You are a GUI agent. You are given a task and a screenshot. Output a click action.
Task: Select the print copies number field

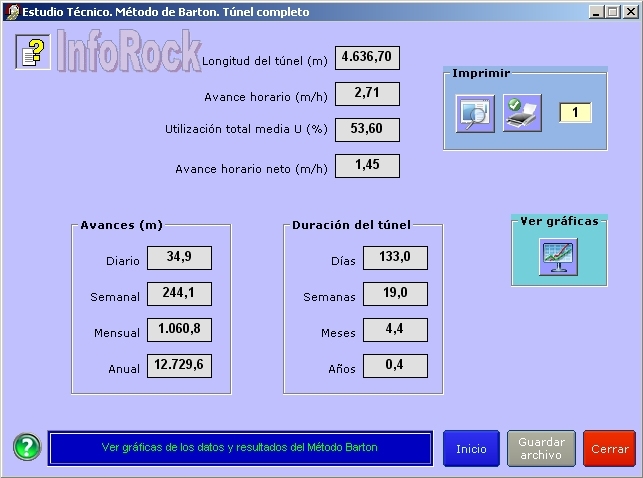[x=575, y=112]
